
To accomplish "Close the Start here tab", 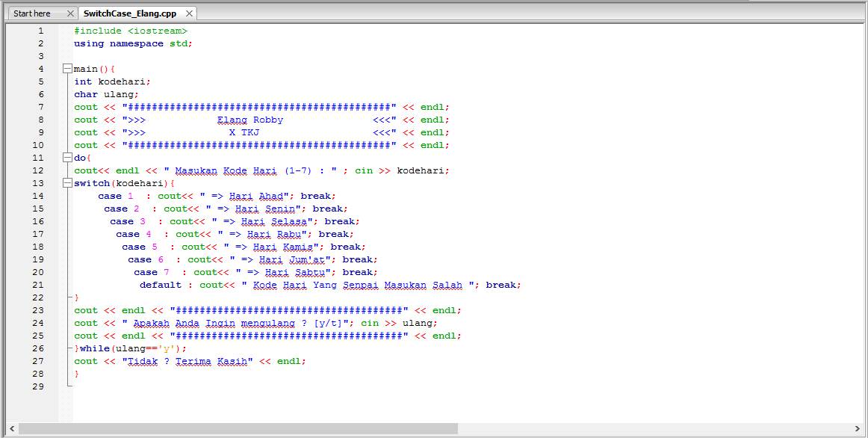I will tap(69, 13).
